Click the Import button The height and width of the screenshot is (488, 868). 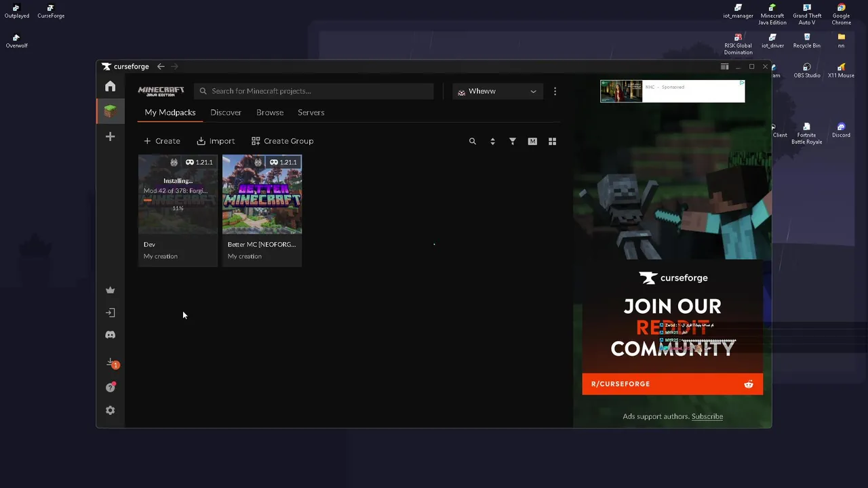(x=216, y=141)
